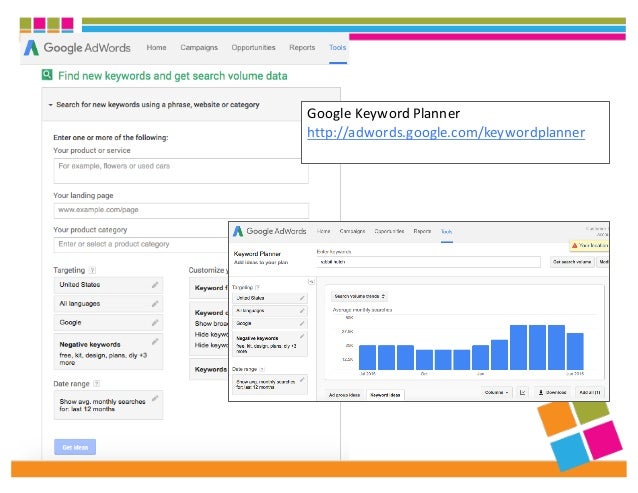
Task: Click 'Average monthly searches' chart label
Action: [x=362, y=310]
